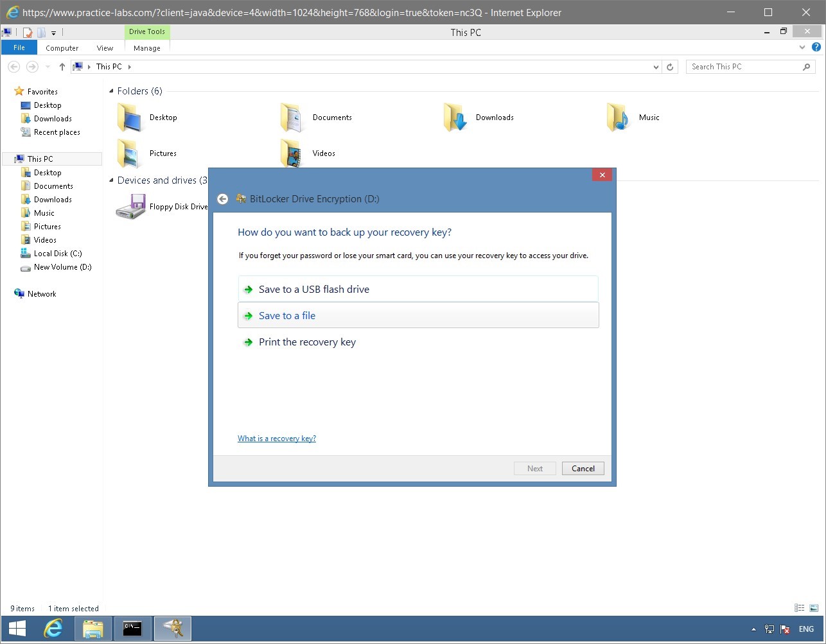Viewport: 826px width, 644px height.
Task: Choose 'Save to a USB flash drive'
Action: (313, 289)
